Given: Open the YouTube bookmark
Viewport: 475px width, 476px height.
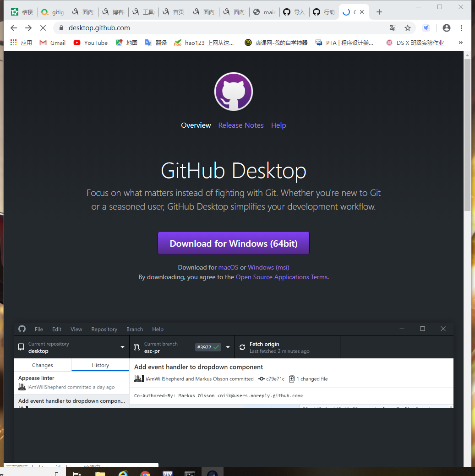Looking at the screenshot, I should pos(91,43).
